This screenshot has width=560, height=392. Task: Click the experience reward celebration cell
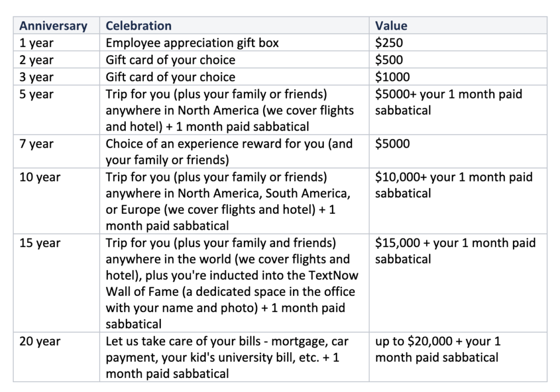click(x=229, y=151)
